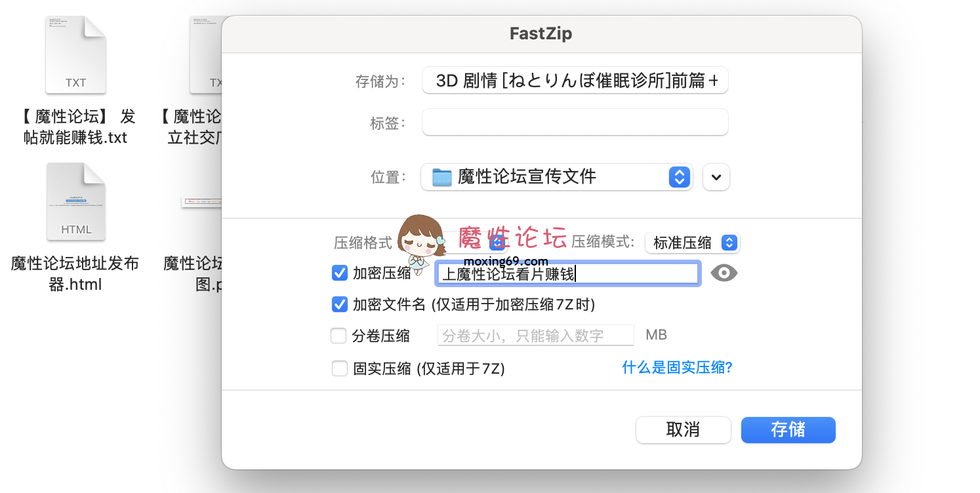Uncheck the 加密压缩 checkbox
This screenshot has height=493, width=980.
click(340, 273)
